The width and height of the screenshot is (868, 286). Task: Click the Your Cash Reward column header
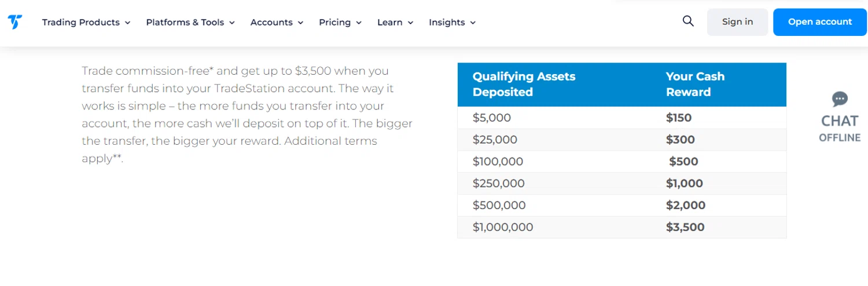coord(695,85)
